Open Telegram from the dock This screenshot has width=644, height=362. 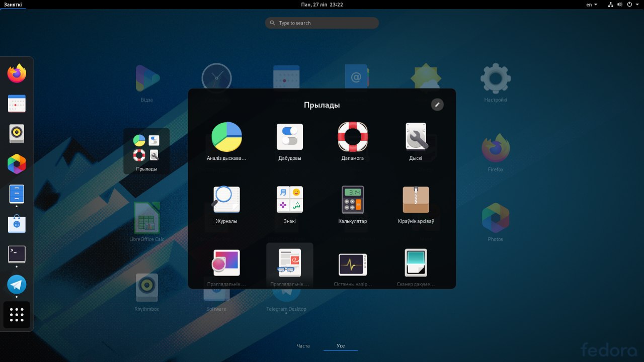[x=17, y=285]
